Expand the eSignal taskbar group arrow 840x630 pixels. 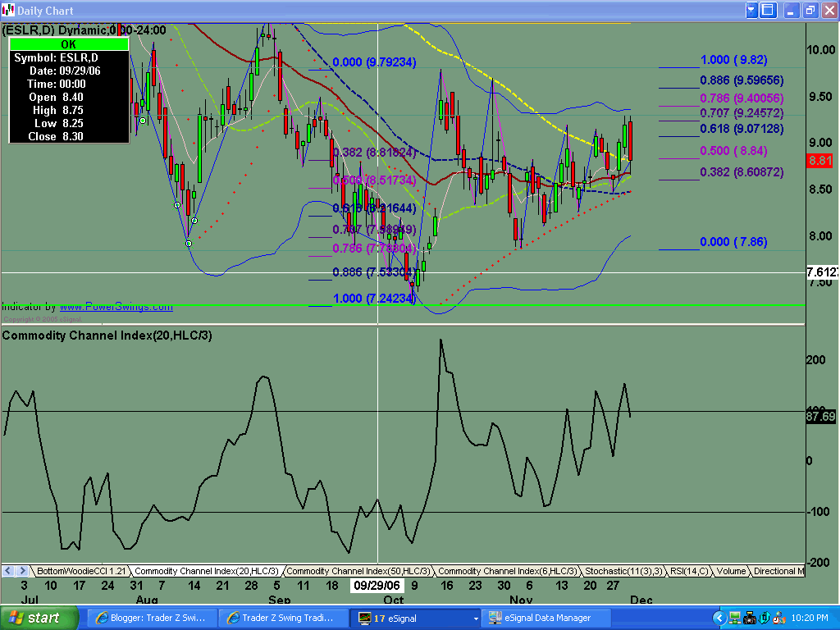click(475, 619)
